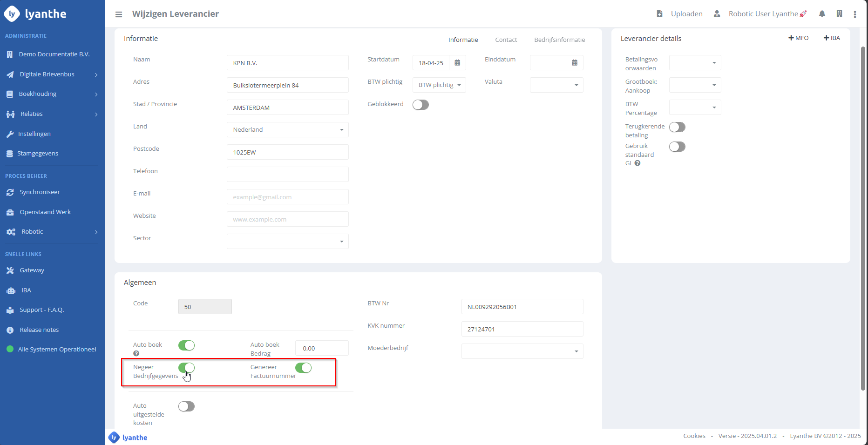Click the building icon in top bar
868x445 pixels.
[x=839, y=14]
